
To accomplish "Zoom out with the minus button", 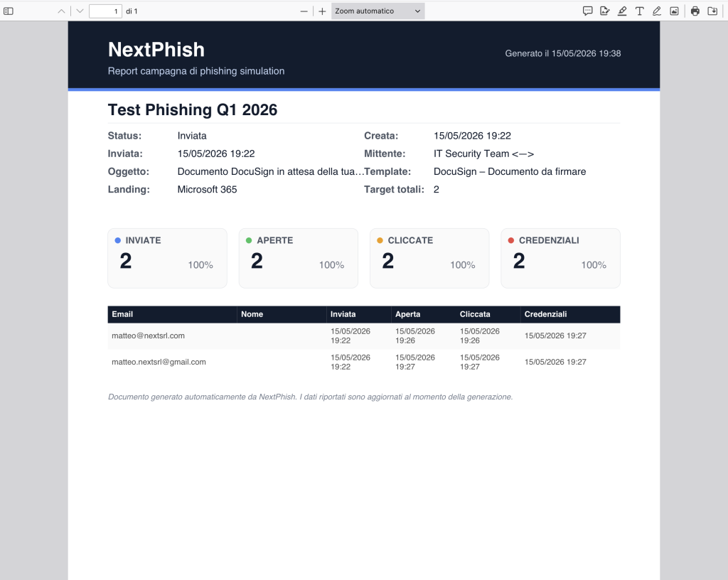I will [x=304, y=11].
